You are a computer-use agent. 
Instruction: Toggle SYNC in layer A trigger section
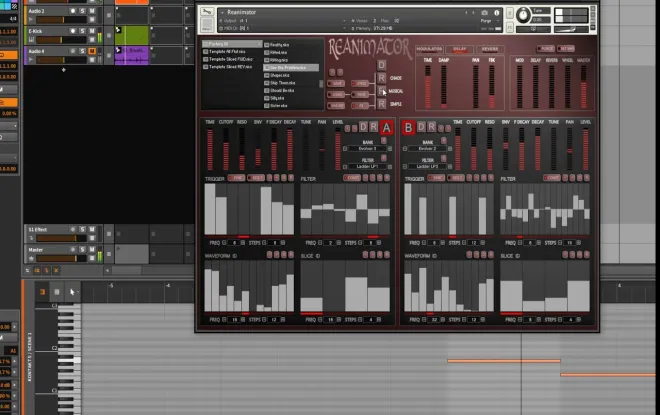tap(237, 178)
